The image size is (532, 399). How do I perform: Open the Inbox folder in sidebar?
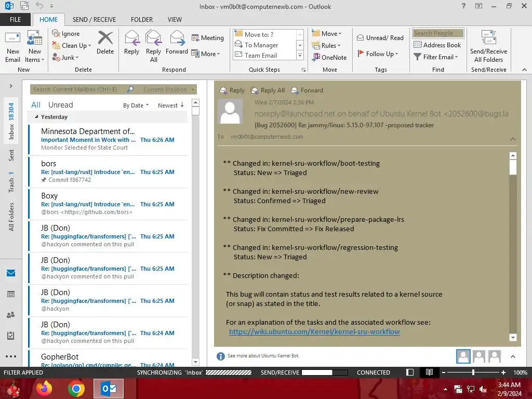click(x=11, y=121)
